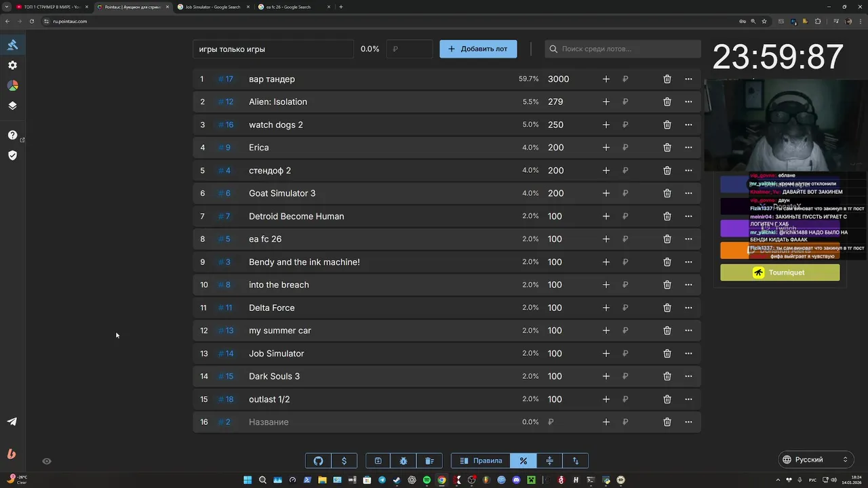Toggle the sort arrows button
Screen dimensions: 868x488
tap(576, 461)
